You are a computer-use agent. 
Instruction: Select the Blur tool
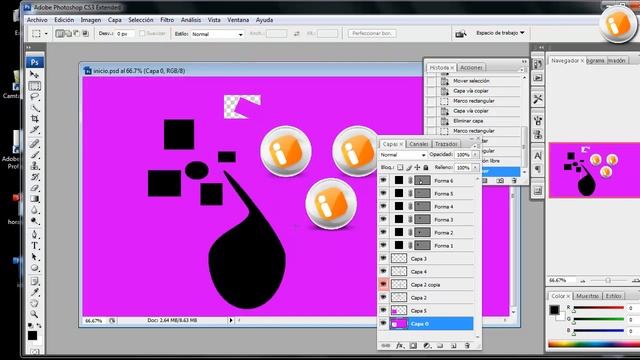coord(34,210)
